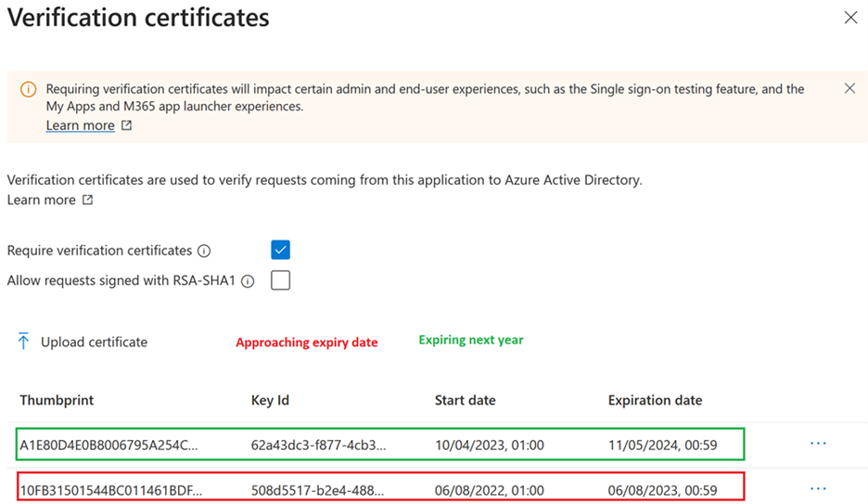Open more options for 10FB31501544 certificate
Viewport: 868px width, 504px height.
click(817, 488)
